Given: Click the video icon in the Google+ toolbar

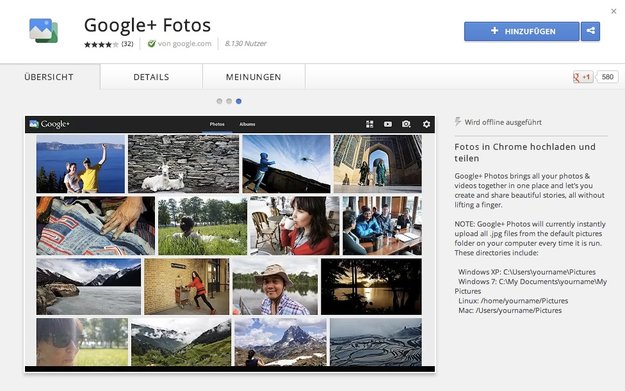Looking at the screenshot, I should (x=387, y=124).
